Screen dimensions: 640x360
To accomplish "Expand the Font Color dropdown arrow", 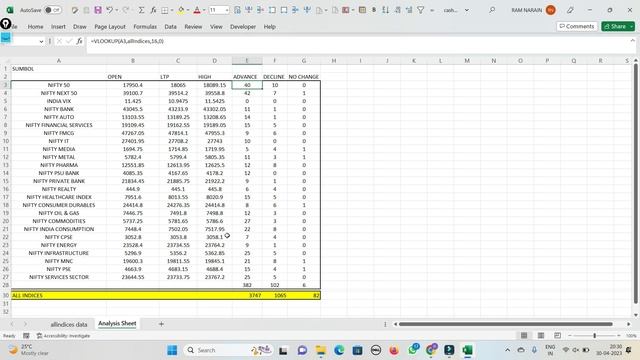I will (x=204, y=10).
